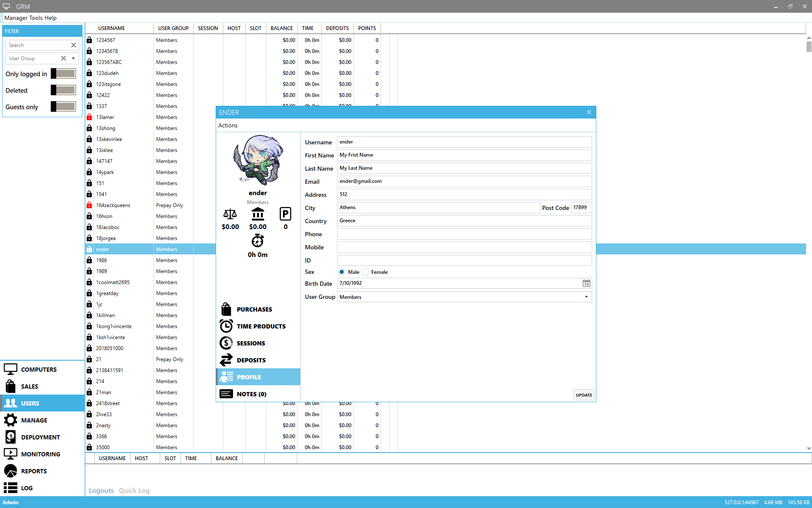Click the Deposits transfer arrows icon
The height and width of the screenshot is (508, 812).
226,360
